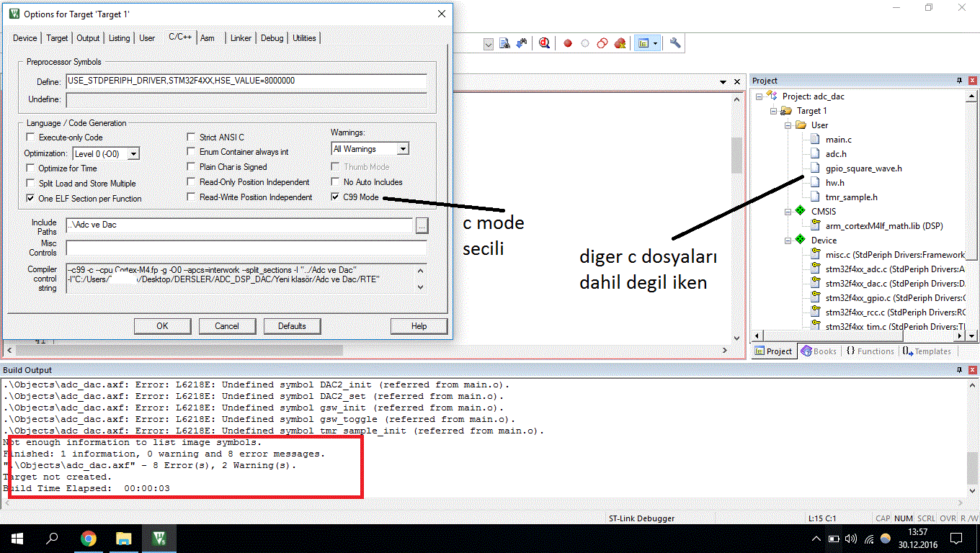Click into the preprocessor Define input field
This screenshot has height=553, width=980.
(x=246, y=81)
